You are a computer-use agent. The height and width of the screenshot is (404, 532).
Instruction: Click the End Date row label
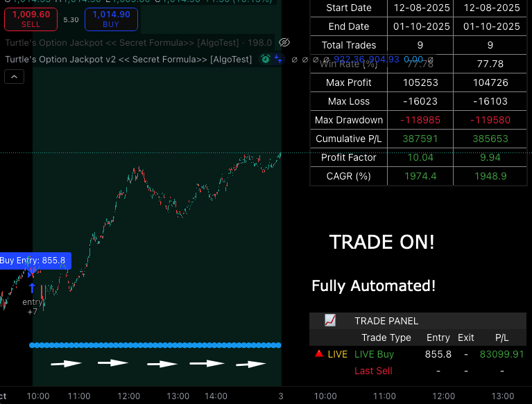coord(349,26)
